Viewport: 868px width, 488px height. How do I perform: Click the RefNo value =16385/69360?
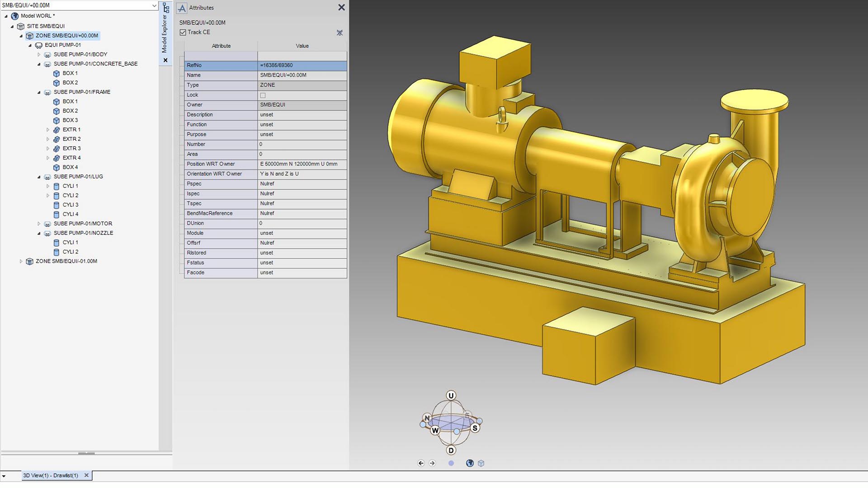click(276, 66)
